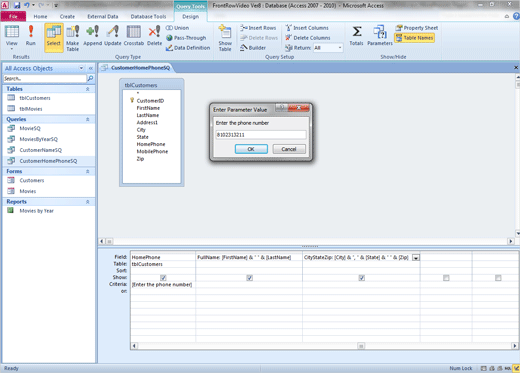Collapse the Reports group

click(x=88, y=202)
